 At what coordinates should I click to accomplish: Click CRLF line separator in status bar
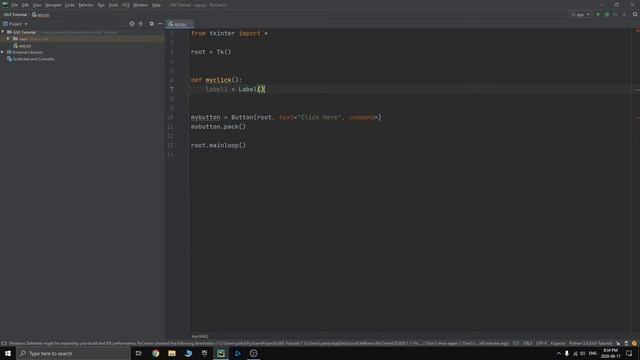tap(528, 344)
